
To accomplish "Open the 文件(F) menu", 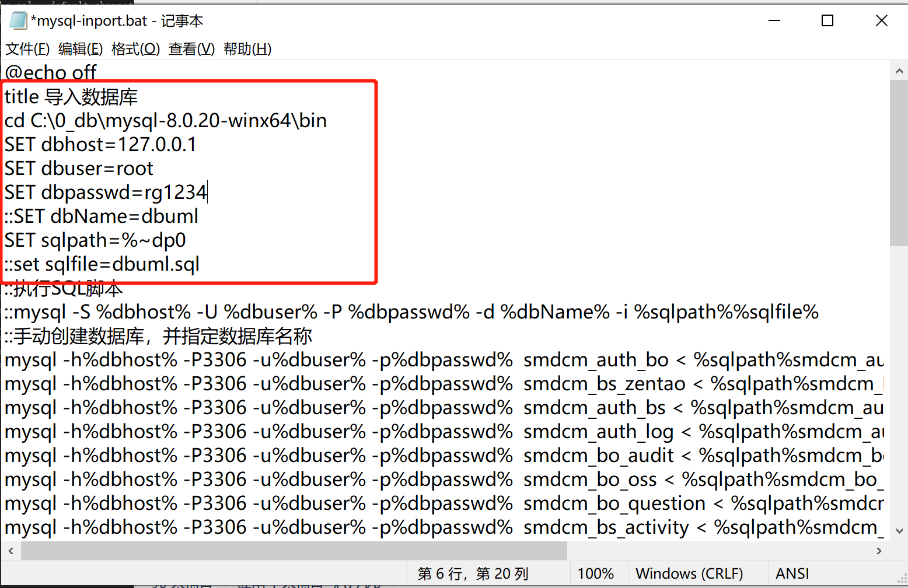I will pyautogui.click(x=27, y=49).
